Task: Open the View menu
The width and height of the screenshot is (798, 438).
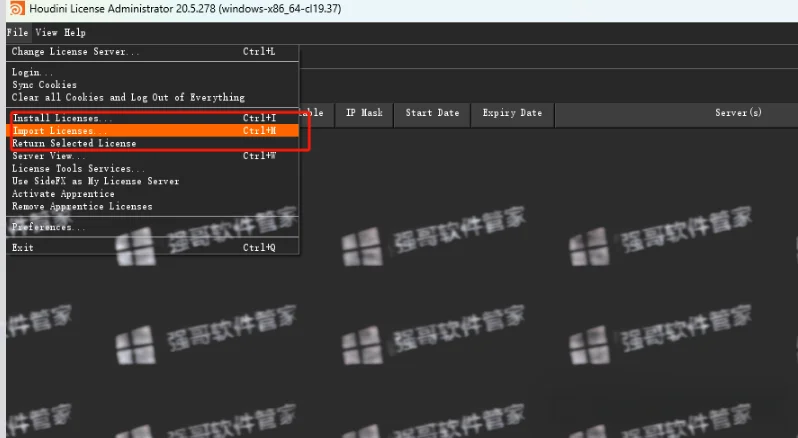Action: pos(46,33)
